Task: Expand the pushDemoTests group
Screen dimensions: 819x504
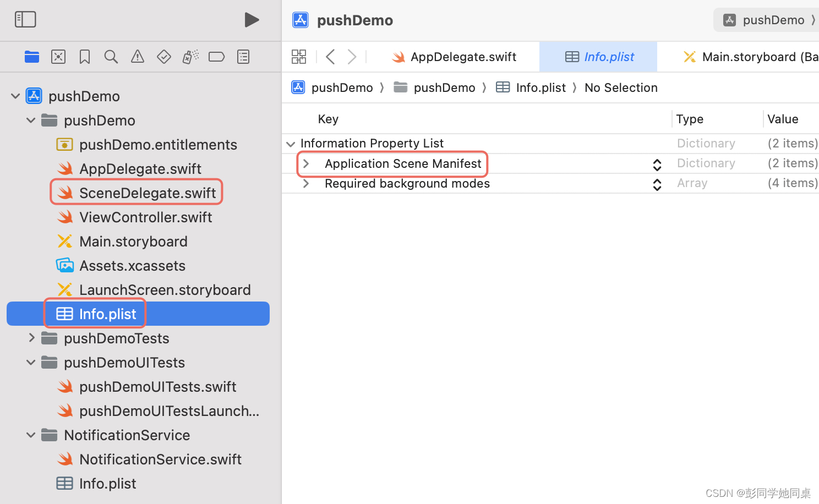Action: pyautogui.click(x=31, y=338)
